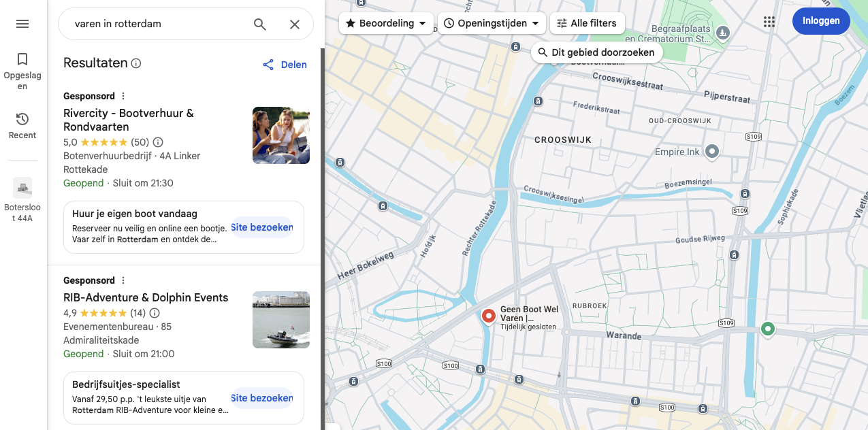Sign in with Inloggen button

[821, 20]
